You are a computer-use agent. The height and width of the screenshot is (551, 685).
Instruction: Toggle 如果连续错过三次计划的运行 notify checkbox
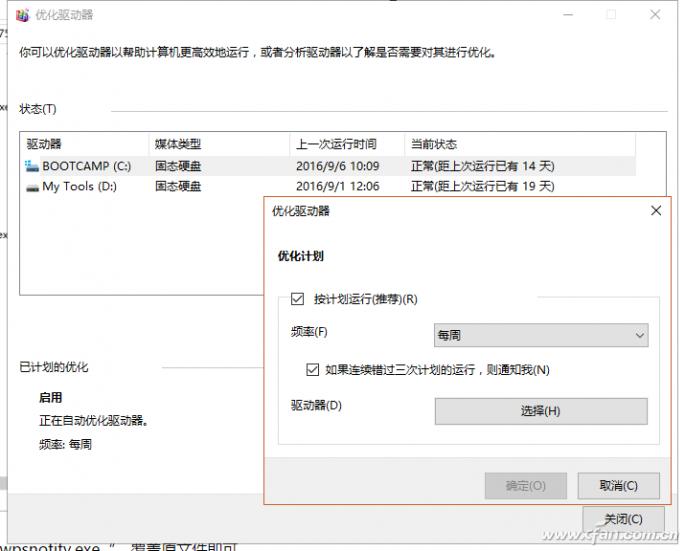pos(312,370)
